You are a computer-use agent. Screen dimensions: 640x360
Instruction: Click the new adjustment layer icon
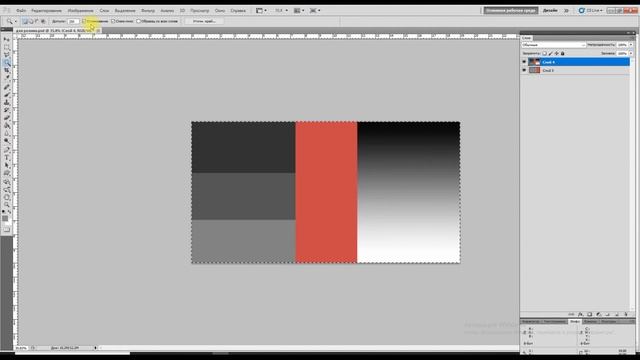pyautogui.click(x=598, y=314)
